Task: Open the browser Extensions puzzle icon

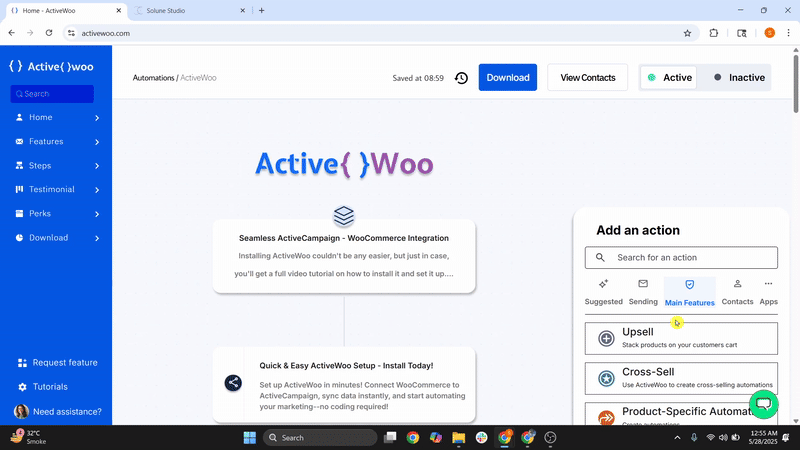Action: 714,33
